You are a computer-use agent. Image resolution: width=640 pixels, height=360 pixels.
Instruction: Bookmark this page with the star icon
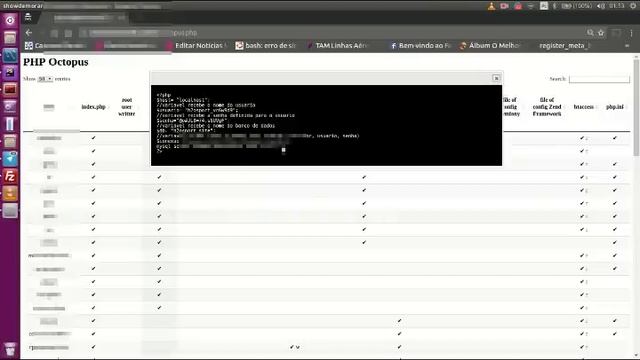click(x=601, y=33)
